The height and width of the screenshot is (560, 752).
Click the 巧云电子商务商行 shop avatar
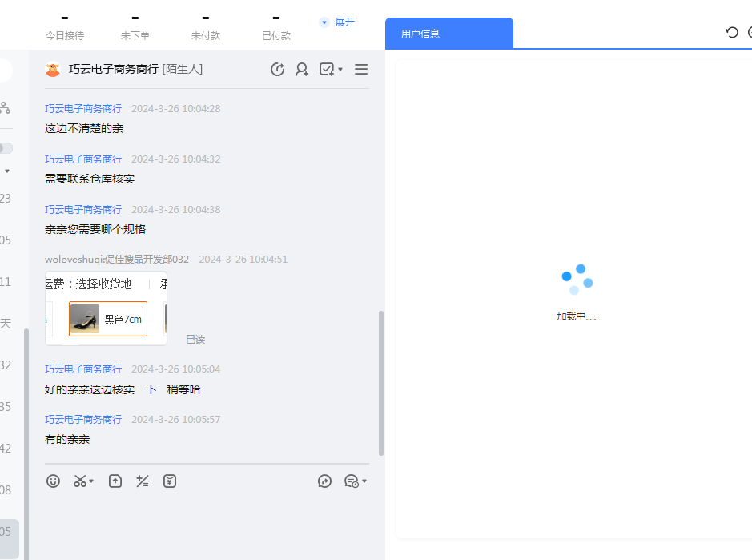[53, 70]
